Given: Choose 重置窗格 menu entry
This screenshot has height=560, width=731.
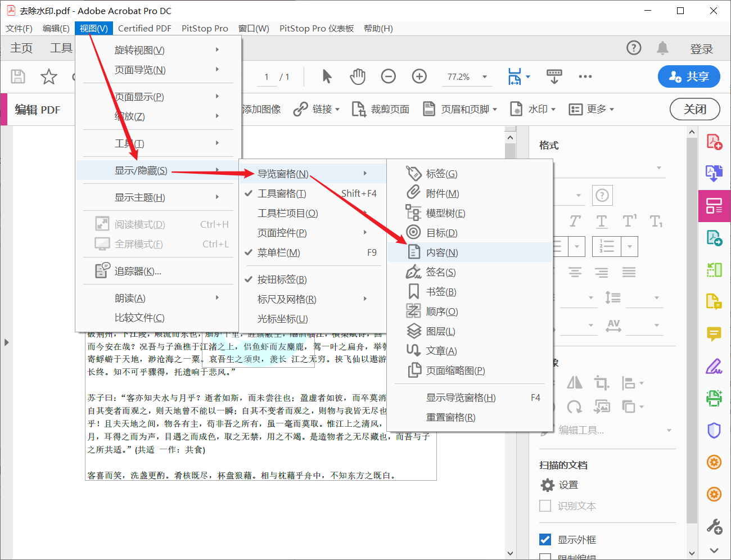Looking at the screenshot, I should tap(470, 417).
